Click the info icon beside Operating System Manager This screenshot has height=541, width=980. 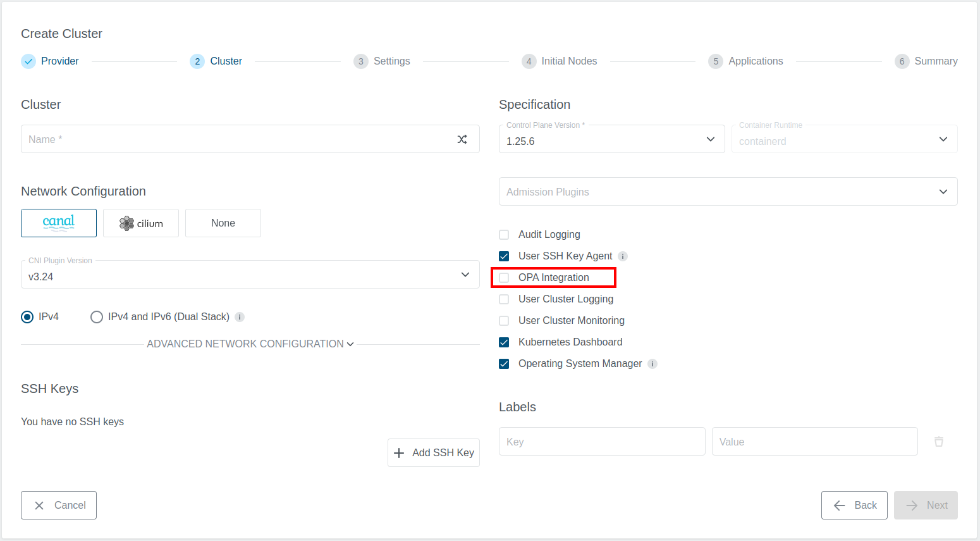tap(652, 363)
